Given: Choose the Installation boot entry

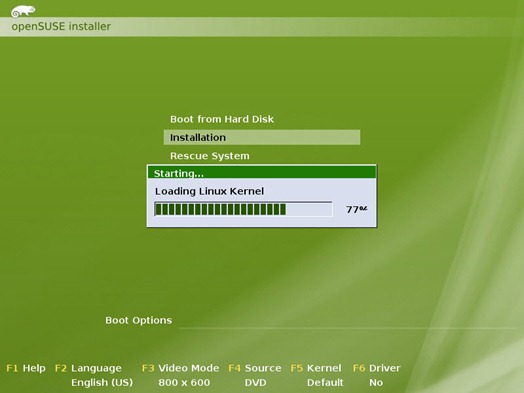Looking at the screenshot, I should click(x=262, y=137).
